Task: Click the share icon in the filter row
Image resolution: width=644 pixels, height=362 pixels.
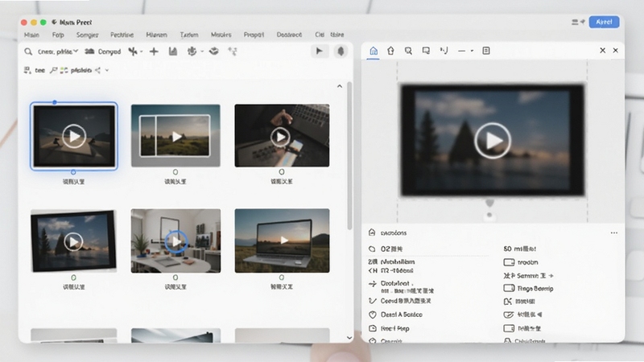Action: [x=97, y=70]
